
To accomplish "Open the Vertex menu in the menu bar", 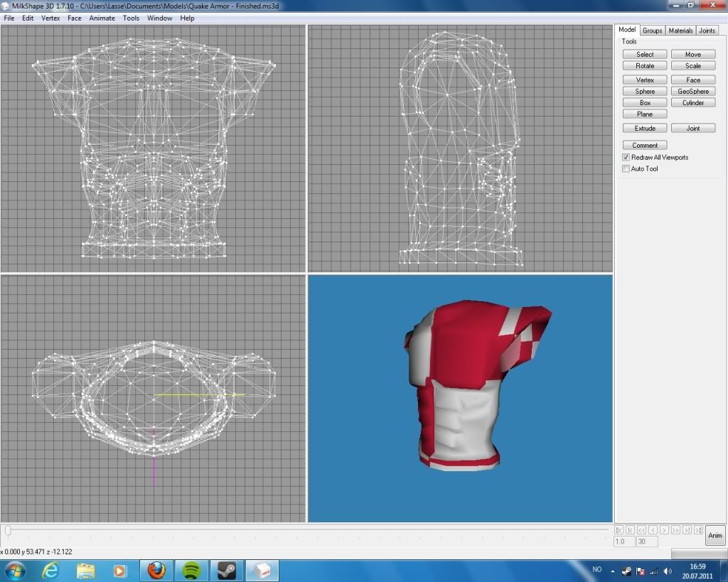I will 50,18.
